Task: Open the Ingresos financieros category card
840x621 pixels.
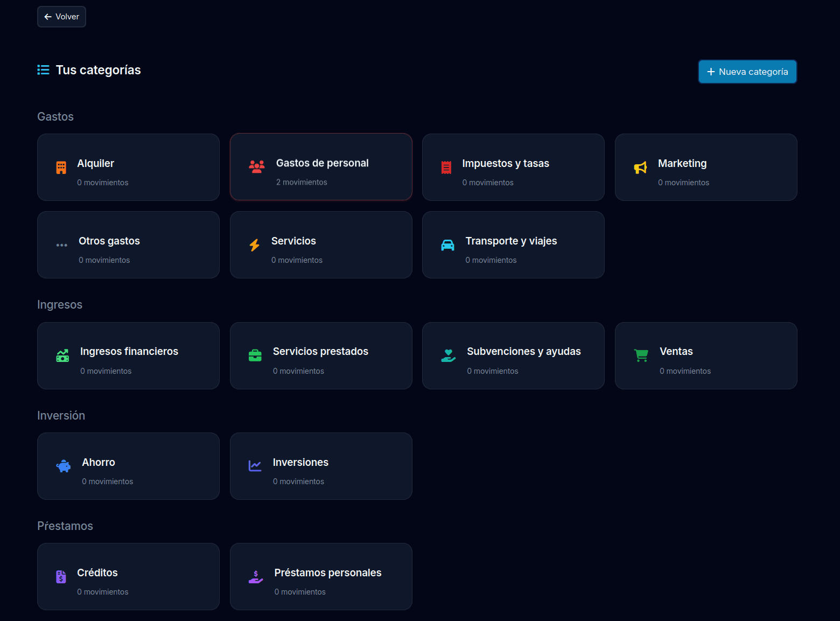Action: click(128, 355)
